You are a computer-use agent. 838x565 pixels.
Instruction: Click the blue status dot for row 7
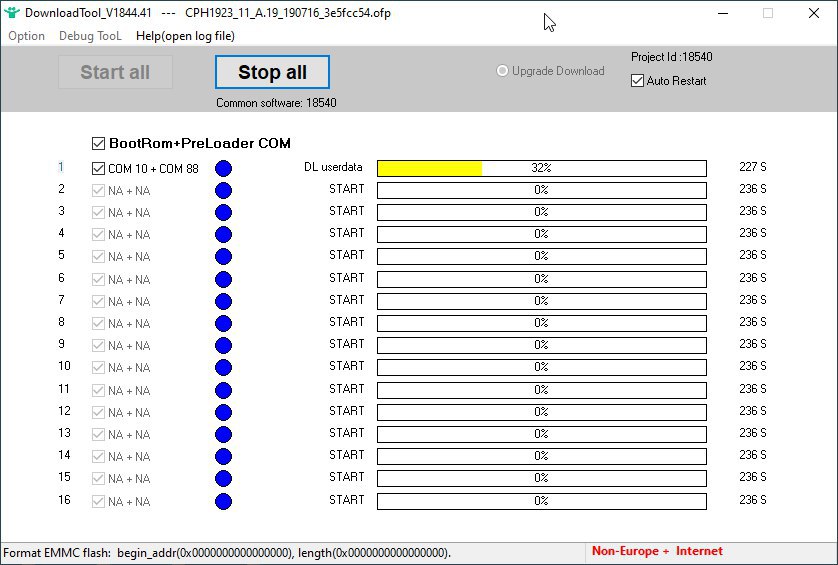tap(223, 301)
